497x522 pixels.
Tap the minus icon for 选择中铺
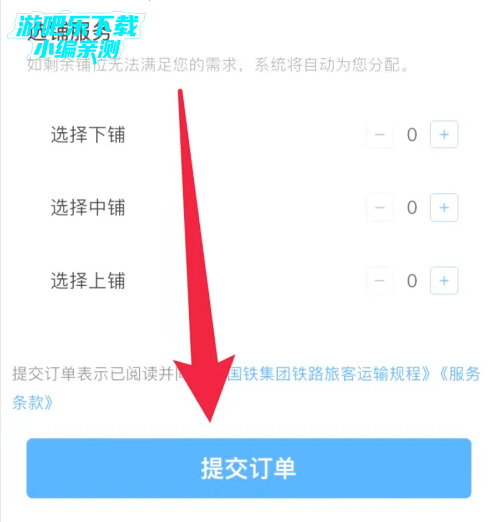click(x=379, y=208)
